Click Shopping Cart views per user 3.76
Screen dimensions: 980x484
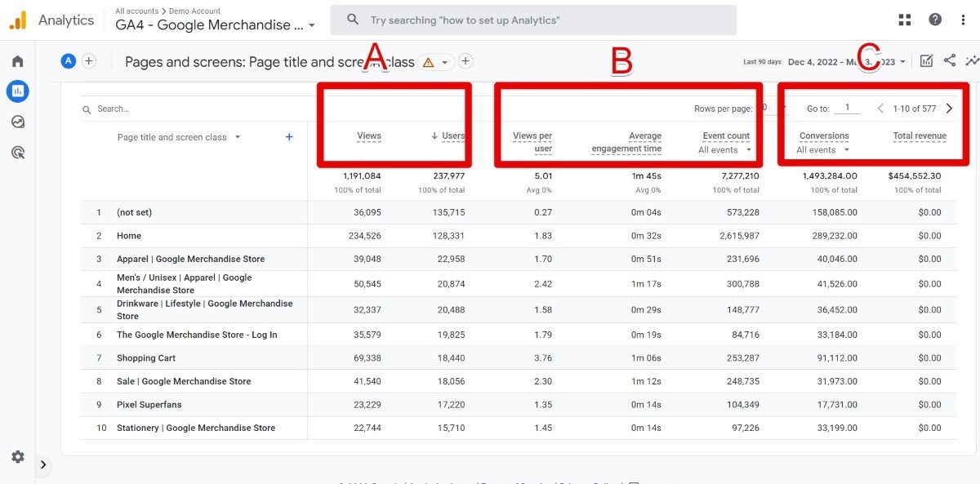544,358
